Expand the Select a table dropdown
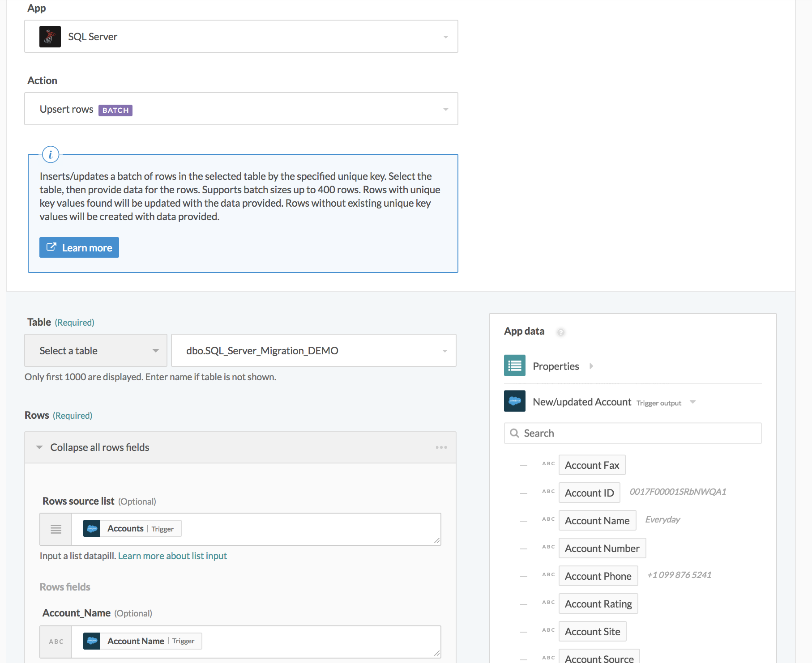The height and width of the screenshot is (663, 812). [95, 350]
